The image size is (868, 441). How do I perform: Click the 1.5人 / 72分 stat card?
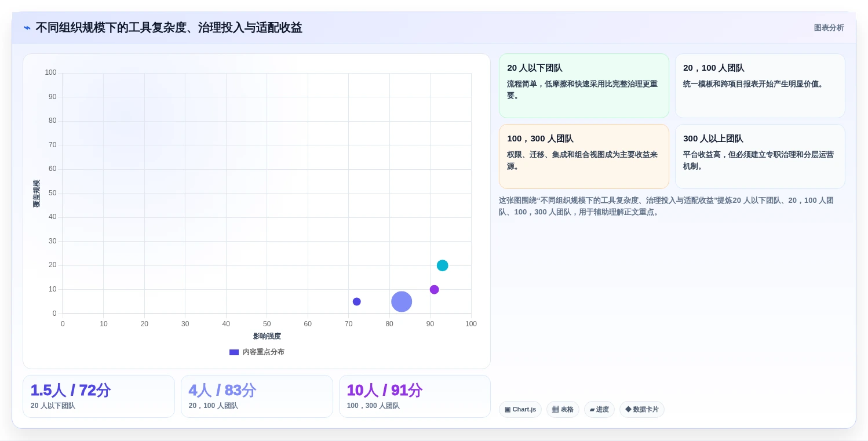click(x=99, y=396)
